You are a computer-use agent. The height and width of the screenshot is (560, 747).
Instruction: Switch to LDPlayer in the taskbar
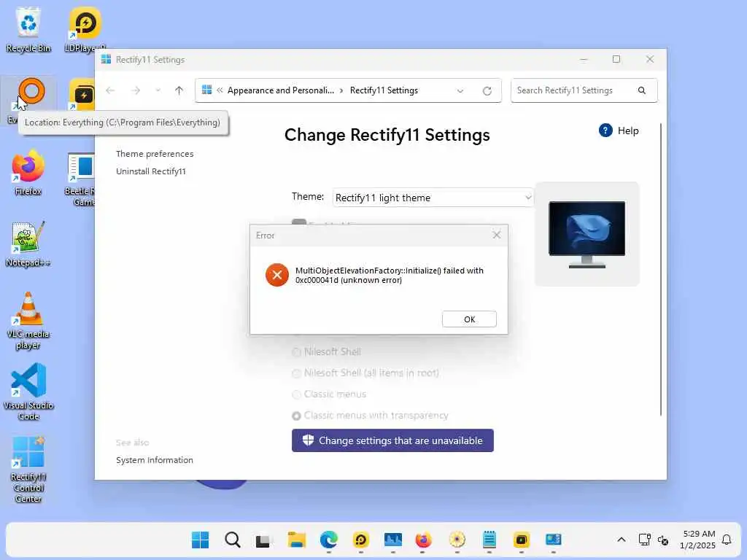pos(360,540)
